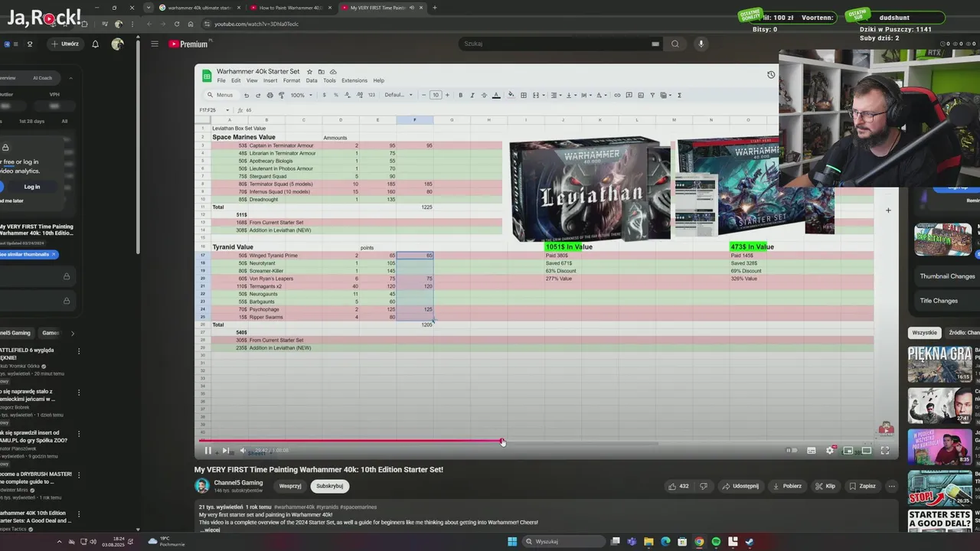
Task: Save video with Zapisz button
Action: click(x=861, y=486)
